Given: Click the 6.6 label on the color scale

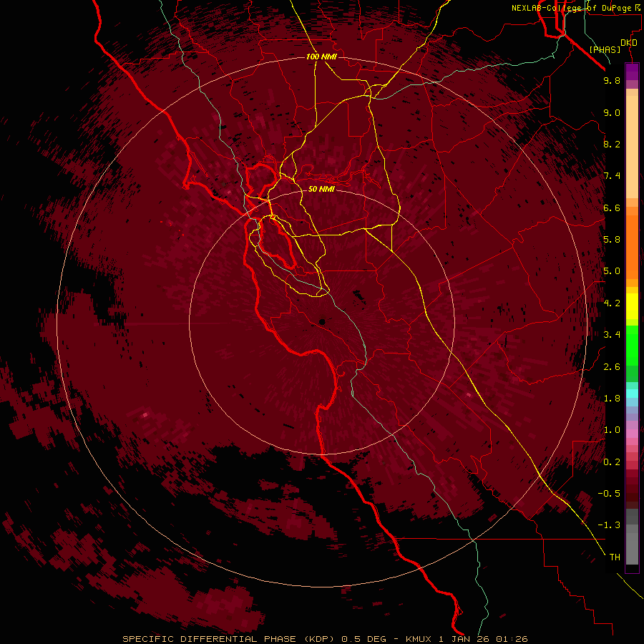Looking at the screenshot, I should [x=612, y=208].
